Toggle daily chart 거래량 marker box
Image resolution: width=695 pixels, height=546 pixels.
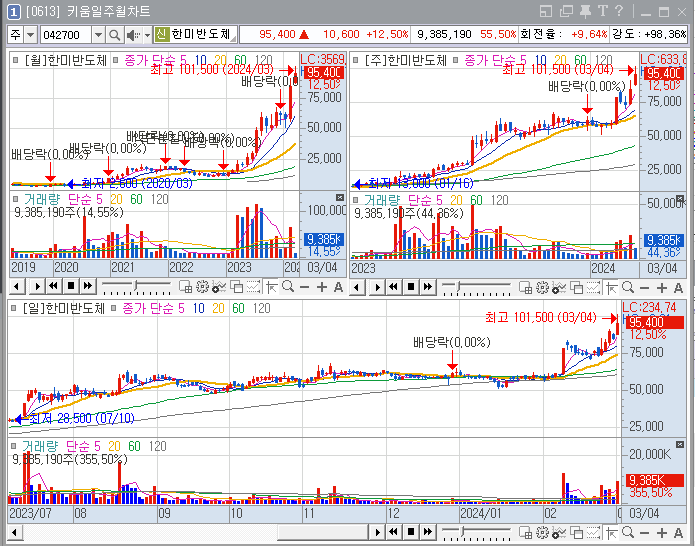click(13, 445)
